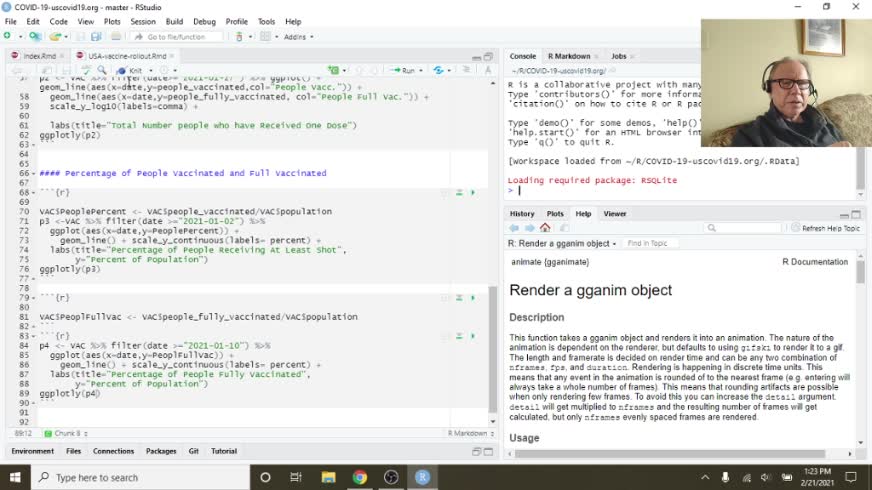
Task: Click the new project icon
Action: (34, 36)
